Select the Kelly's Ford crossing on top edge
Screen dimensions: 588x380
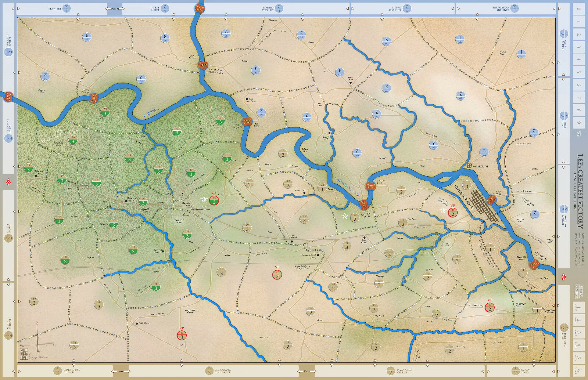click(x=199, y=8)
